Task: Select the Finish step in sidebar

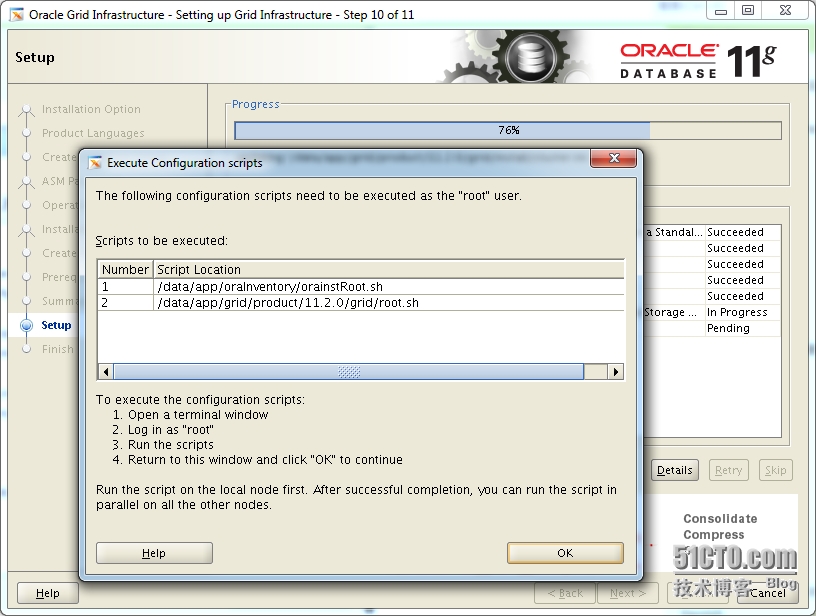Action: tap(58, 349)
